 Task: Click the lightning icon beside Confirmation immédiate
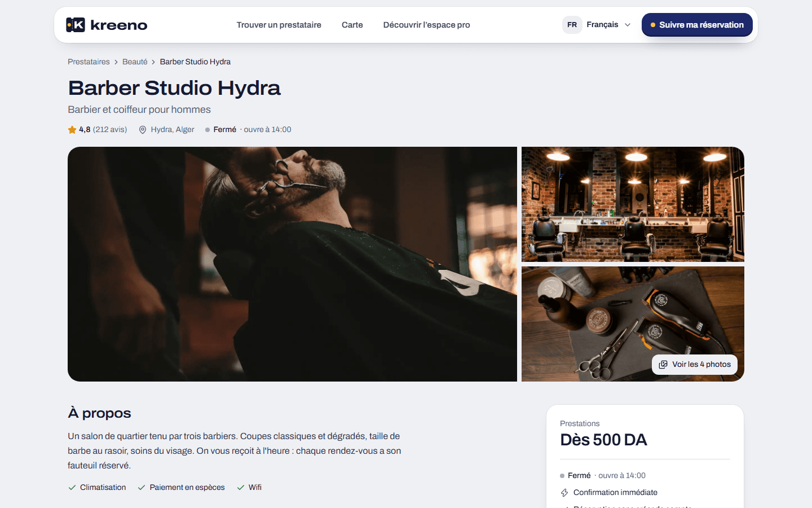(x=564, y=493)
